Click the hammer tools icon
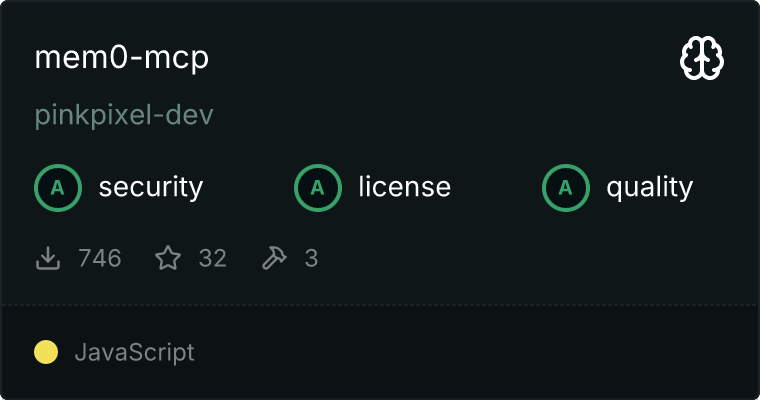Screen dimensions: 760x400 coord(274,258)
